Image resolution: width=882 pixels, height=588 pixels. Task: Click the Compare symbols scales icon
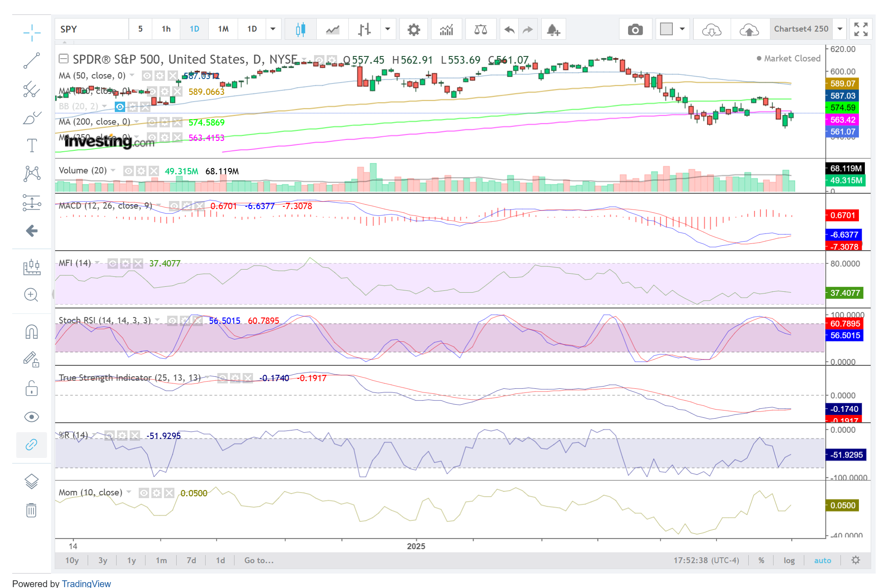(x=480, y=30)
